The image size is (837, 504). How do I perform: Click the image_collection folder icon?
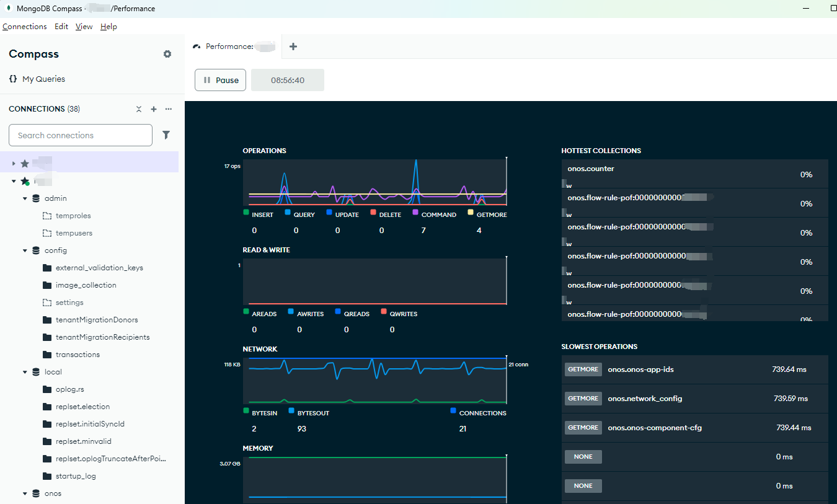[47, 285]
